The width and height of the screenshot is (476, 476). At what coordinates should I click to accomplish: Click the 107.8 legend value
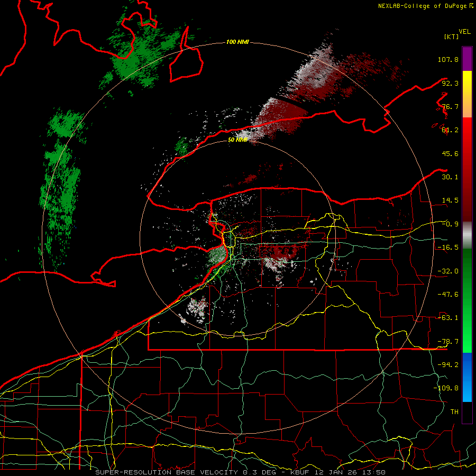point(448,59)
